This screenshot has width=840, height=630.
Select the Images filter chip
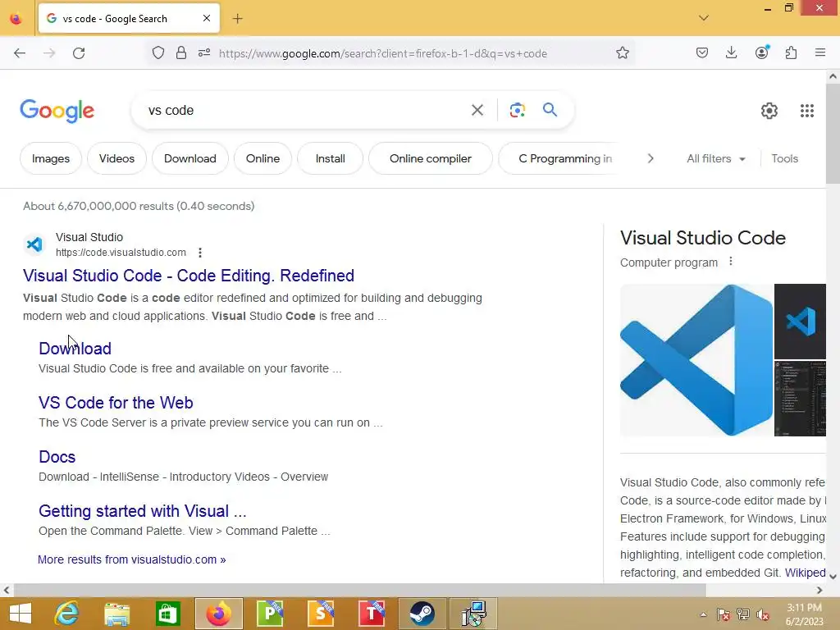click(x=51, y=158)
